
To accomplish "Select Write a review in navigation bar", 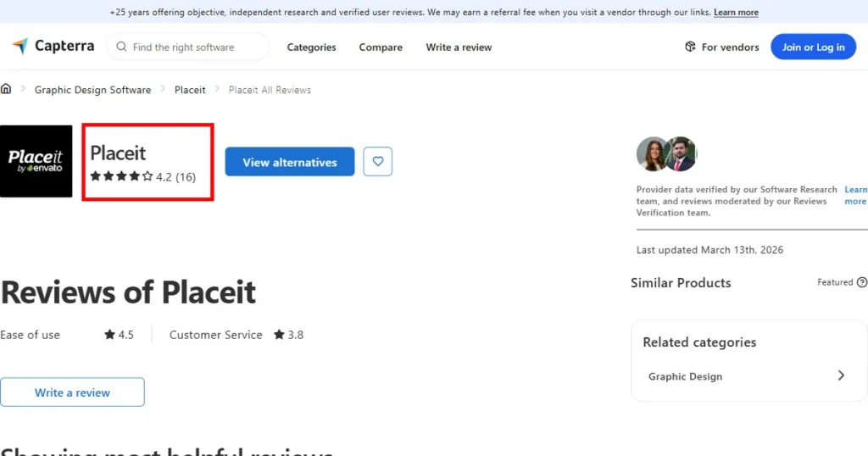I will tap(459, 47).
